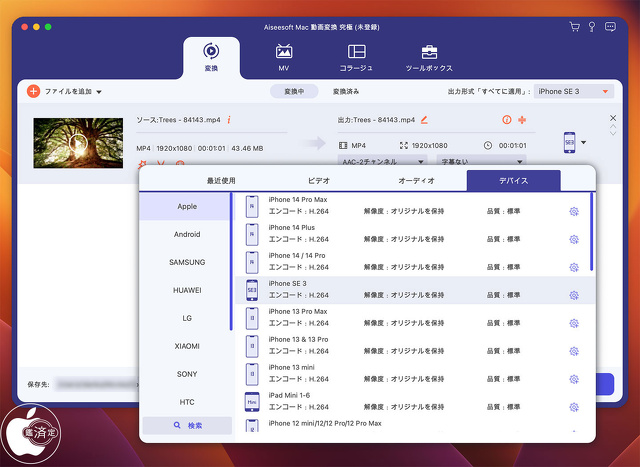Select the 最近使用 tab
This screenshot has width=640, height=467.
click(x=221, y=180)
